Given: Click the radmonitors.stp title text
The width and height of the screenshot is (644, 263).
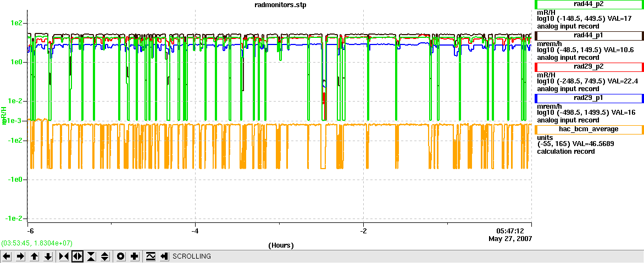Looking at the screenshot, I should [x=280, y=4].
